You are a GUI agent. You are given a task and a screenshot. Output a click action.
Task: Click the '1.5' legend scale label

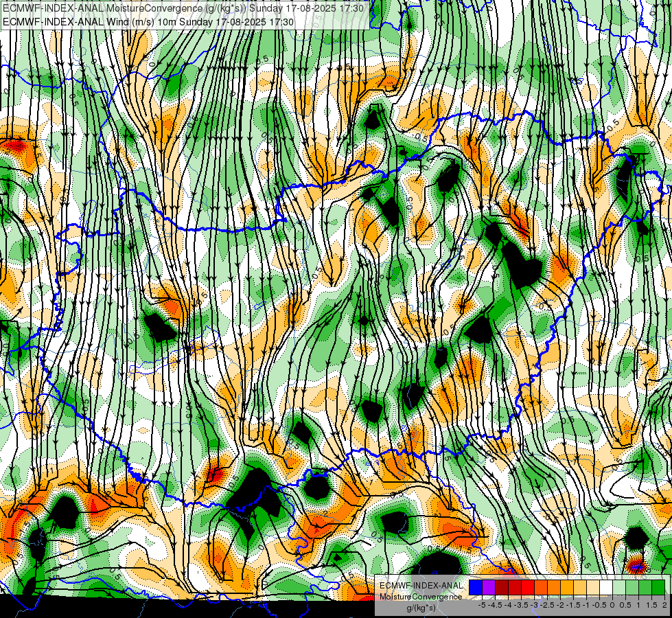(x=652, y=605)
